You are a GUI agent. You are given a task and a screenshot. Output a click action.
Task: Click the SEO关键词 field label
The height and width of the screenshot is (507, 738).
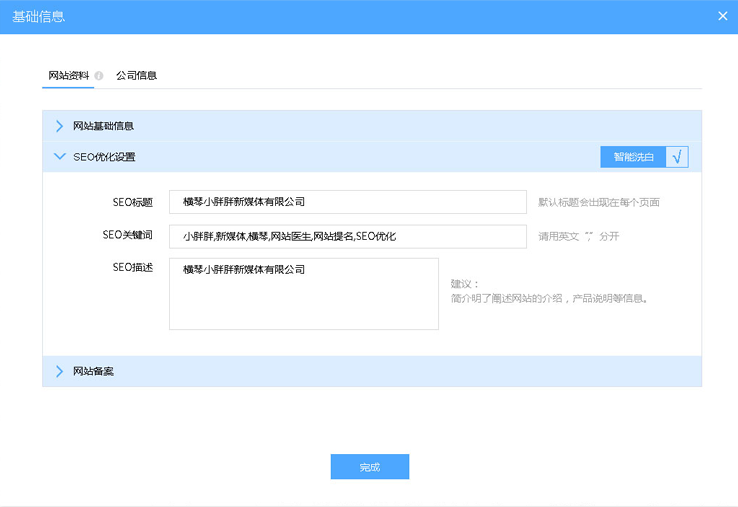pyautogui.click(x=127, y=235)
